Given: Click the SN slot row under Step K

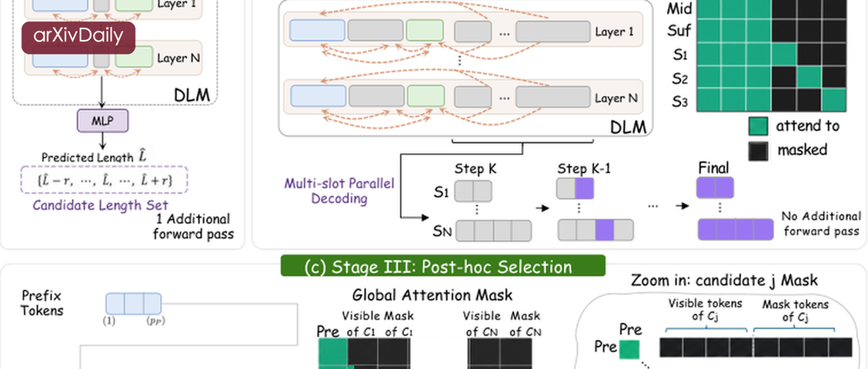Looking at the screenshot, I should (493, 230).
